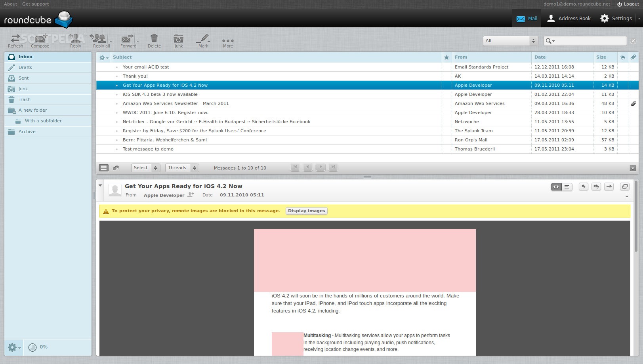Viewport: 643px width, 364px height.
Task: Open the Select dropdown
Action: point(145,168)
